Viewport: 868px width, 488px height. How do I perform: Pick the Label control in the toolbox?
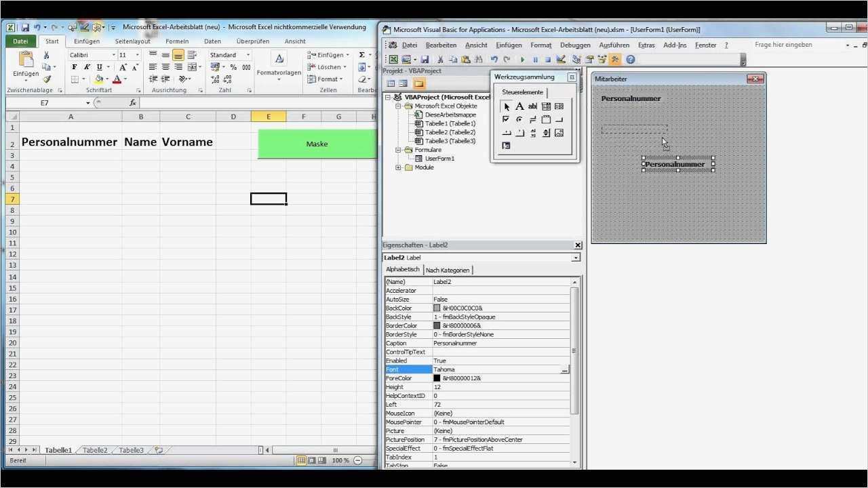click(519, 106)
